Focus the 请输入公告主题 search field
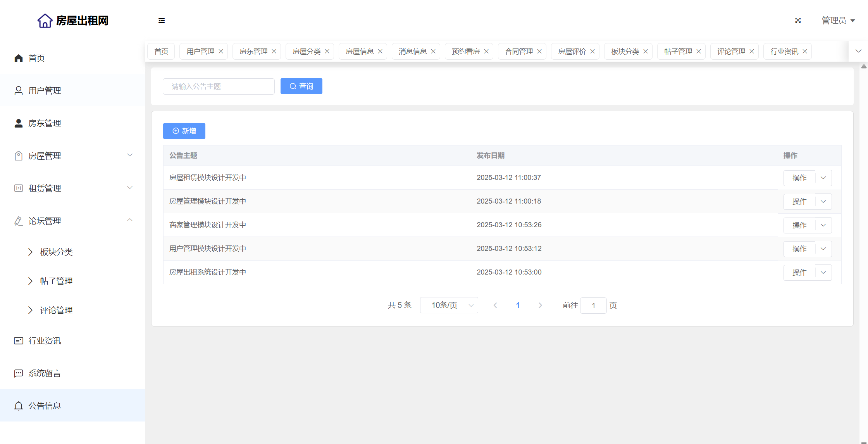 [x=219, y=86]
